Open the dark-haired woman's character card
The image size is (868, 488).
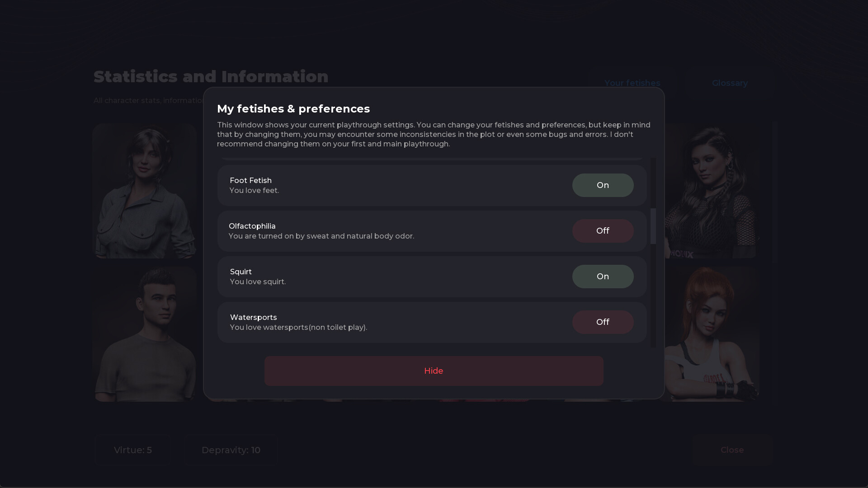tap(711, 191)
